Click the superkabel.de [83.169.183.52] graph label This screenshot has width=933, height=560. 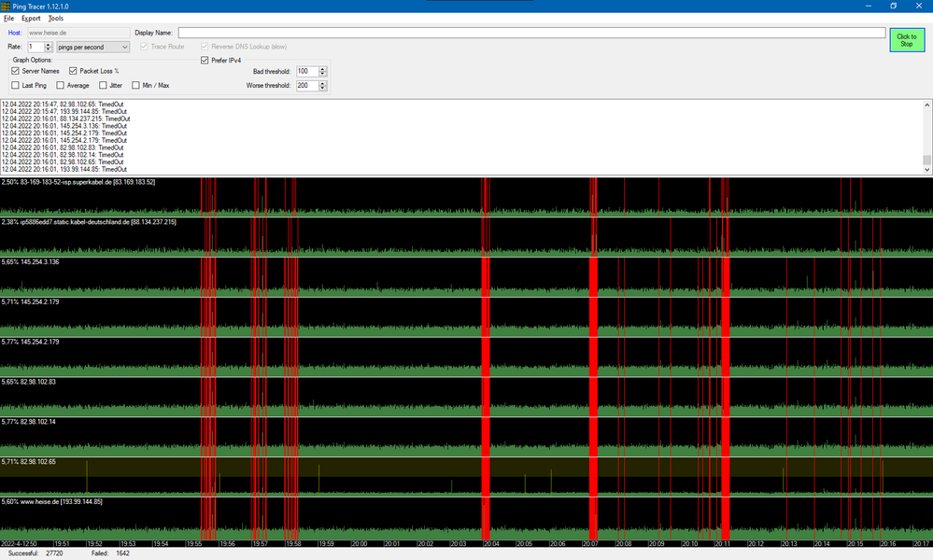(x=78, y=182)
